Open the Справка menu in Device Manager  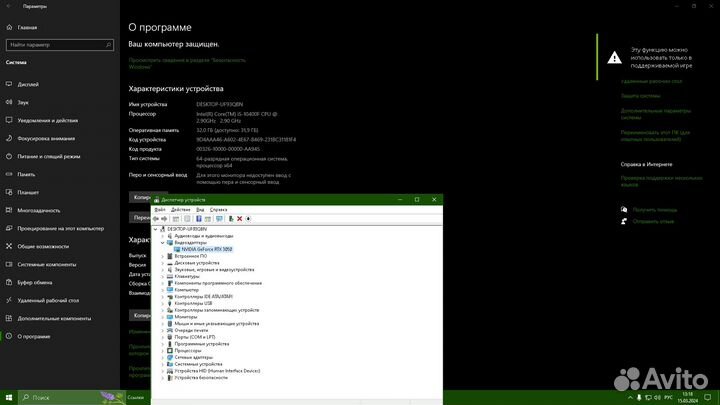pos(219,210)
